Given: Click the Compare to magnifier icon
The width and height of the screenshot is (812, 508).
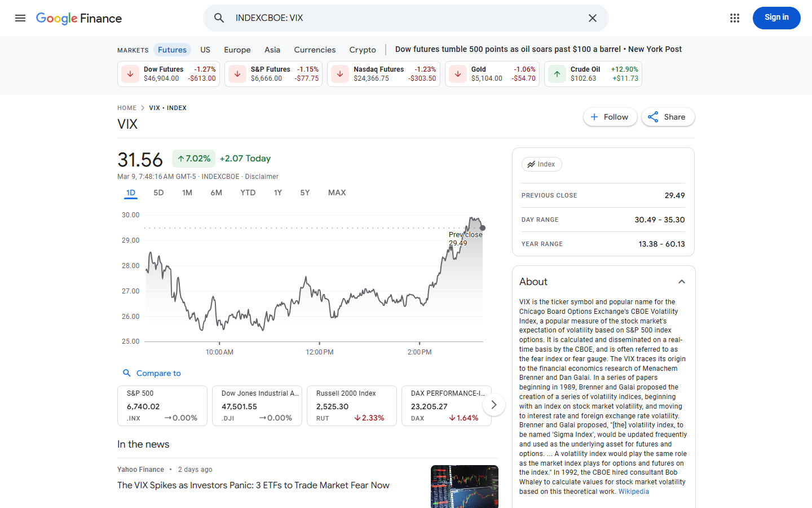Looking at the screenshot, I should point(127,373).
